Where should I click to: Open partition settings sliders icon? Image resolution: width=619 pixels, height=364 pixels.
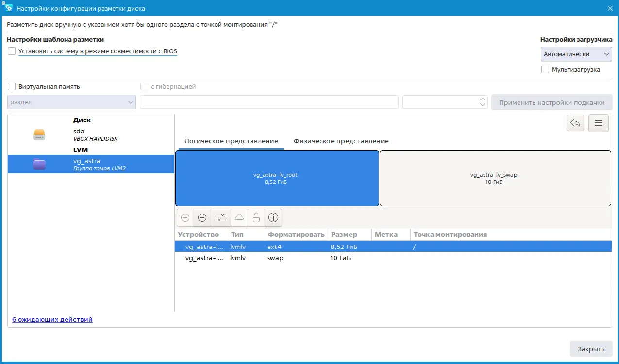[220, 218]
